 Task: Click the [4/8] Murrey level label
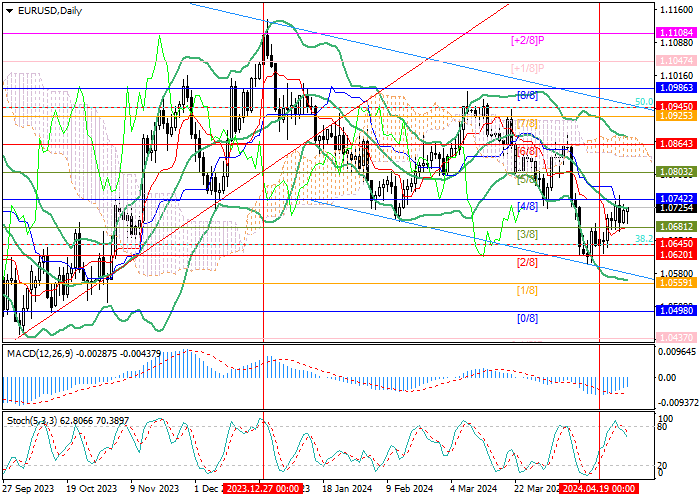click(x=527, y=206)
